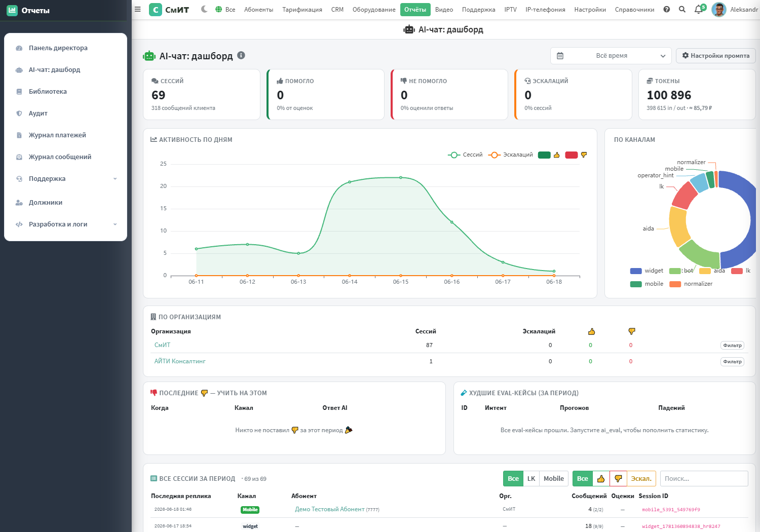Open the Всё время period dropdown
Image resolution: width=760 pixels, height=532 pixels.
tap(611, 56)
